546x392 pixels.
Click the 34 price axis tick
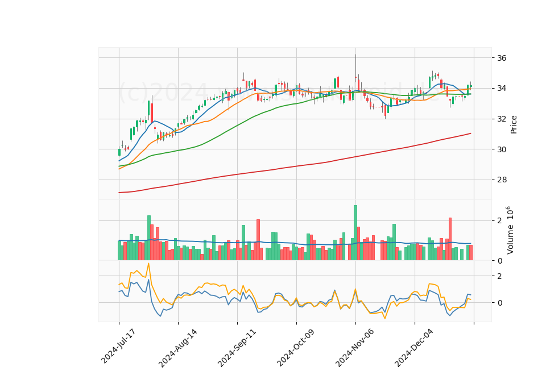coord(502,89)
